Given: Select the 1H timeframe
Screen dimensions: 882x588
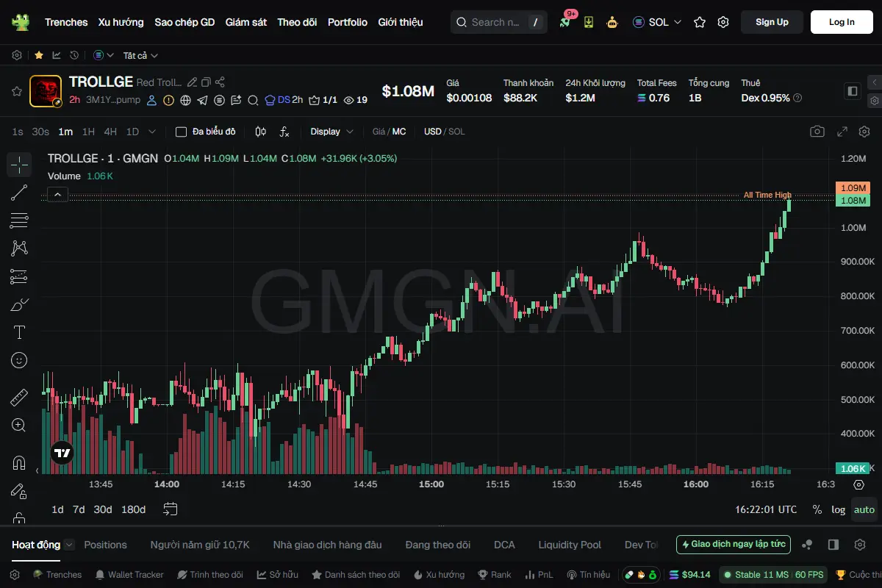Looking at the screenshot, I should coord(88,132).
